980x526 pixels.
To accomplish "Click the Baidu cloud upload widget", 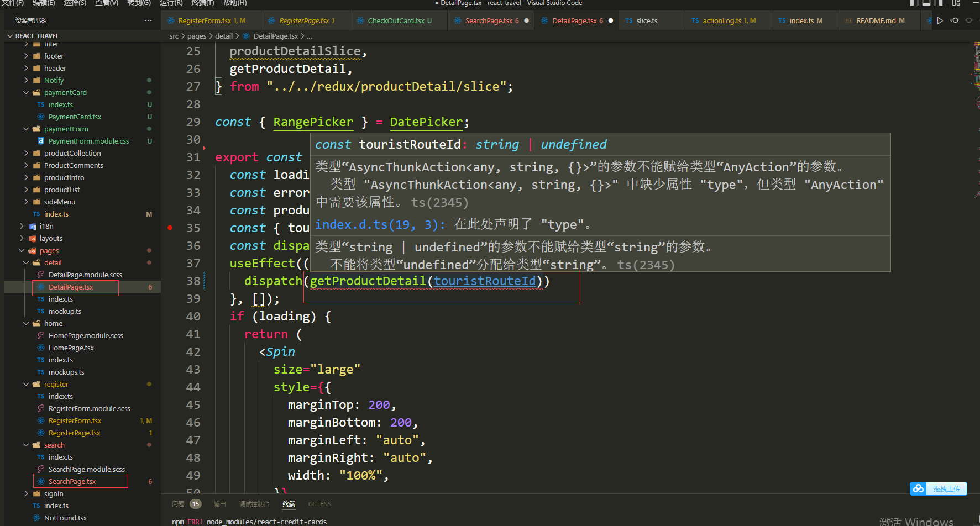I will (x=938, y=488).
